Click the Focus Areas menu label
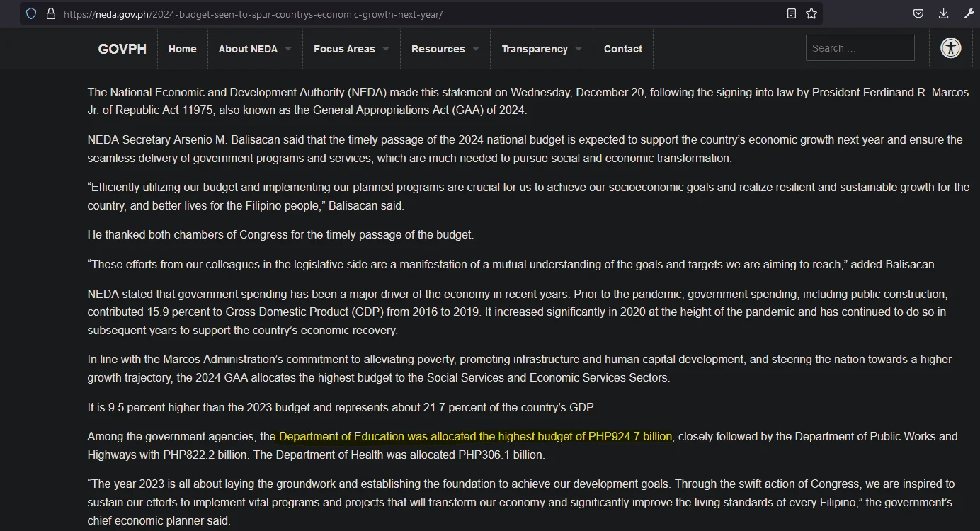 pyautogui.click(x=344, y=49)
